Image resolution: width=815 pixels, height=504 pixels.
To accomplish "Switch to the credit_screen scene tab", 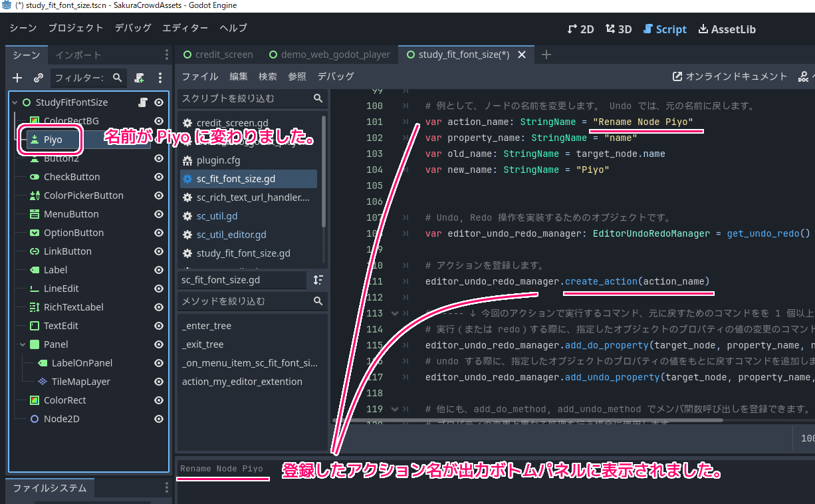I will tap(218, 55).
